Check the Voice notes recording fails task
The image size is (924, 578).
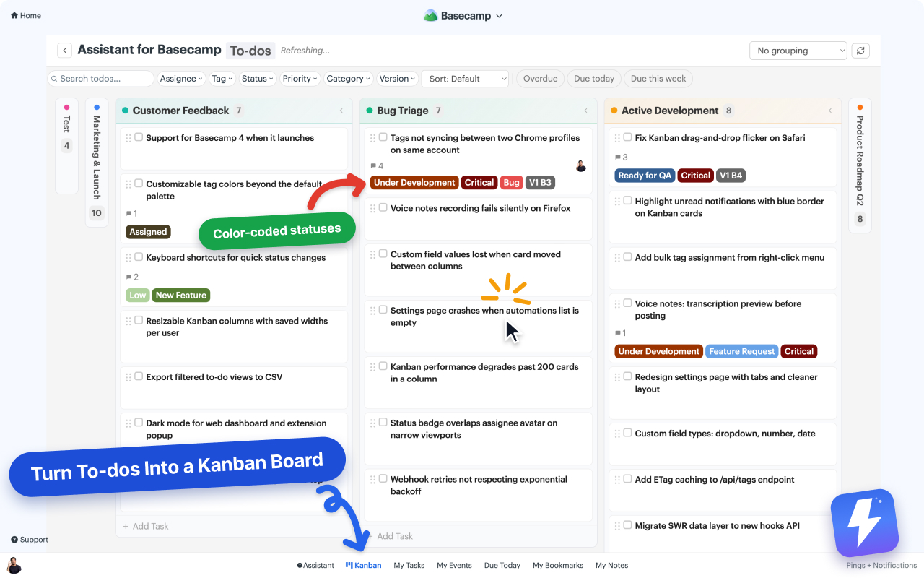point(383,207)
